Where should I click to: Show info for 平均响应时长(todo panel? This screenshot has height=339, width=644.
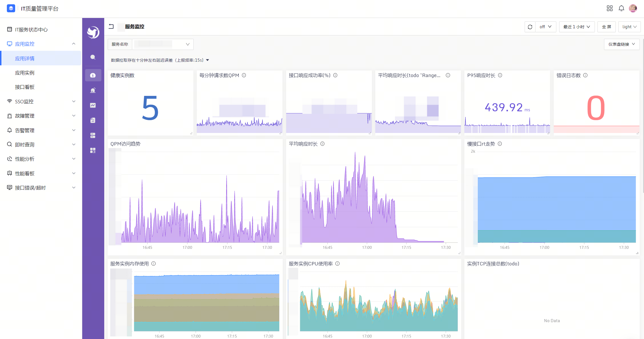tap(448, 75)
